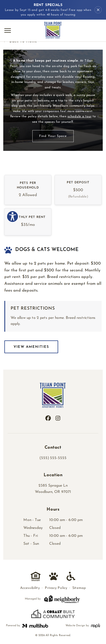Screen dimensions: 106x644
Task: Click the Equal Housing Opportunity icon
Action: click(36, 576)
